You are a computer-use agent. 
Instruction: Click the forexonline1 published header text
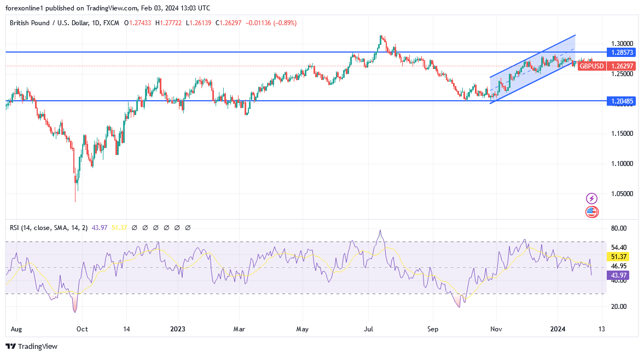click(108, 8)
